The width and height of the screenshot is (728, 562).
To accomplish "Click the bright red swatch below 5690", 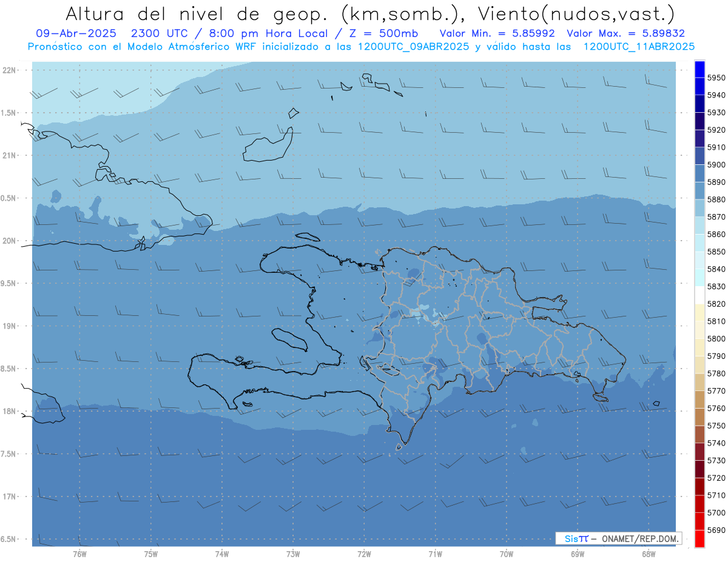I will pos(699,539).
